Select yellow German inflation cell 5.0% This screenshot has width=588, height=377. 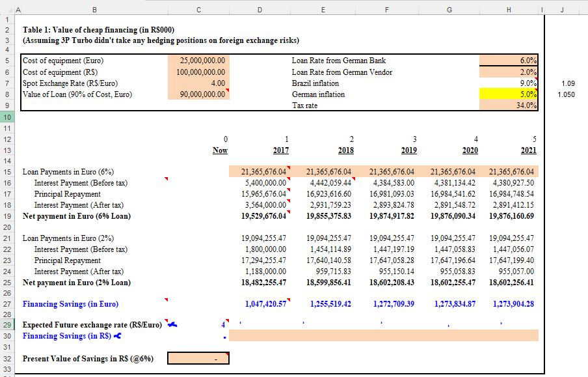509,94
